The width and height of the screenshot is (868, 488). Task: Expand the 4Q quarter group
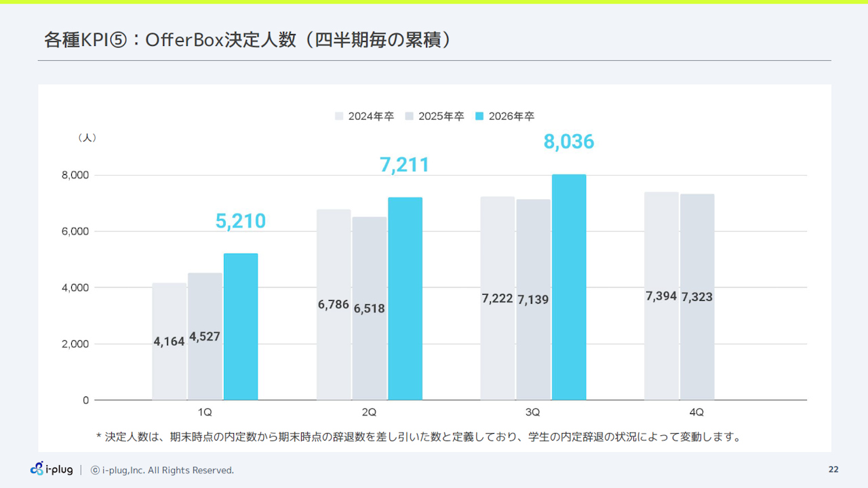(x=697, y=411)
